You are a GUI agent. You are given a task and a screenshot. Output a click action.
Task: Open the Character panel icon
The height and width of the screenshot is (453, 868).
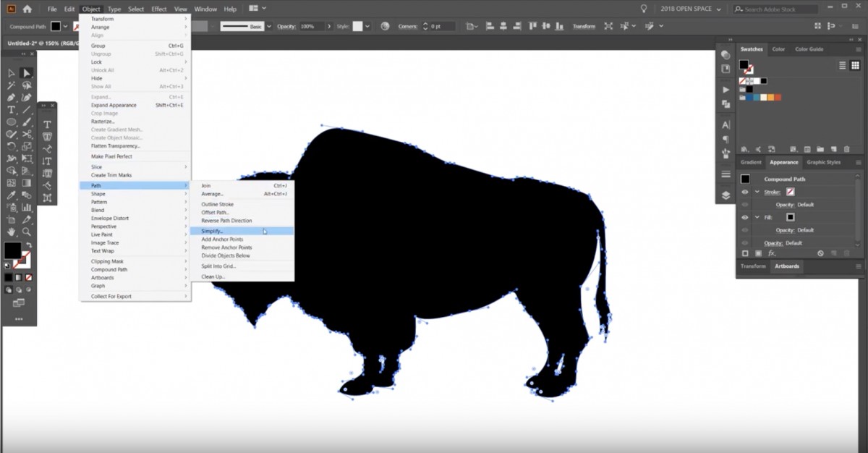click(x=726, y=125)
